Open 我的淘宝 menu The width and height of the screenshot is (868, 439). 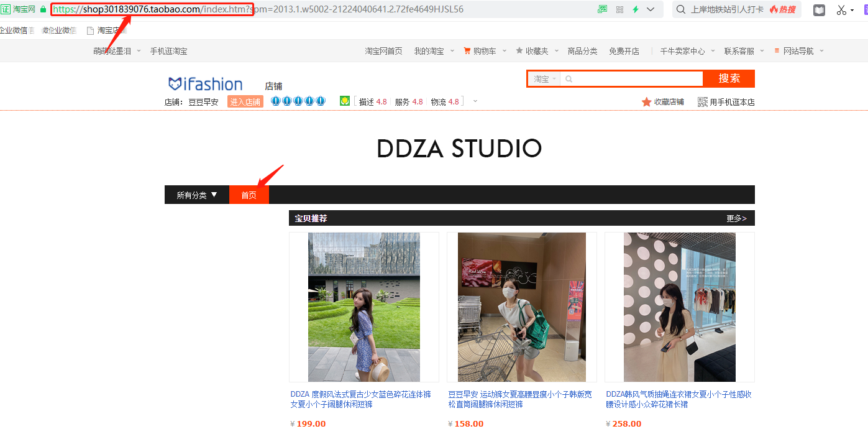click(x=429, y=51)
